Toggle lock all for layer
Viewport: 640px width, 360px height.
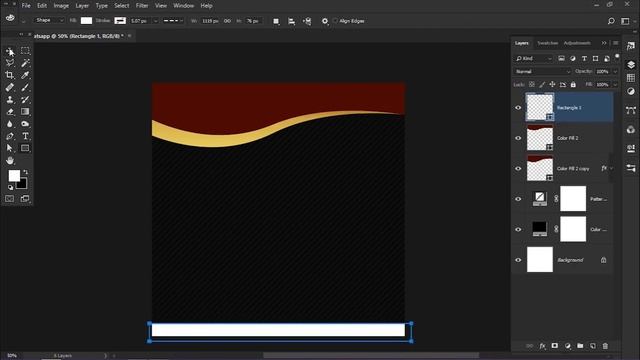pyautogui.click(x=573, y=84)
